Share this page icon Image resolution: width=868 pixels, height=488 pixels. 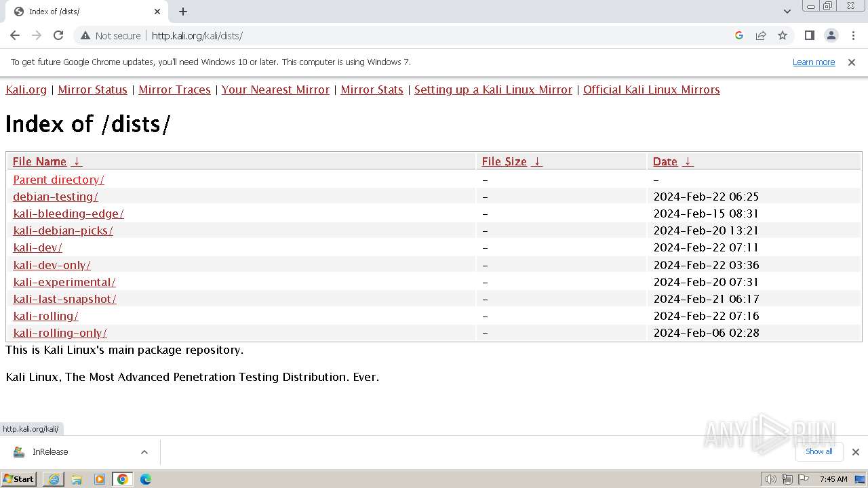click(761, 35)
